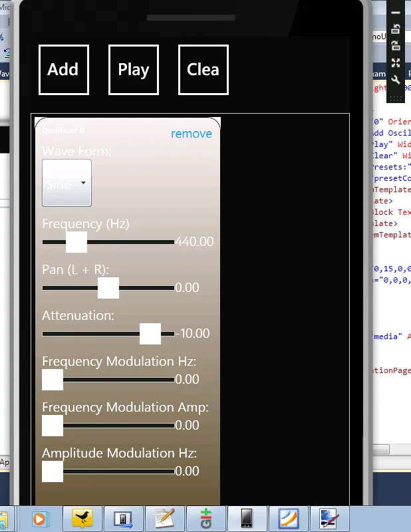Fit emulator to screen with arrows icon
411x532 pixels.
coord(396,63)
